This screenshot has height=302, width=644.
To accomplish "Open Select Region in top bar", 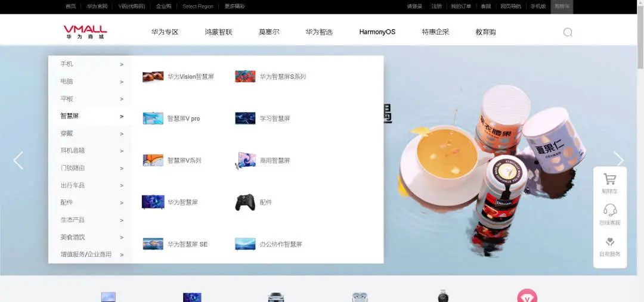I will pos(198,7).
